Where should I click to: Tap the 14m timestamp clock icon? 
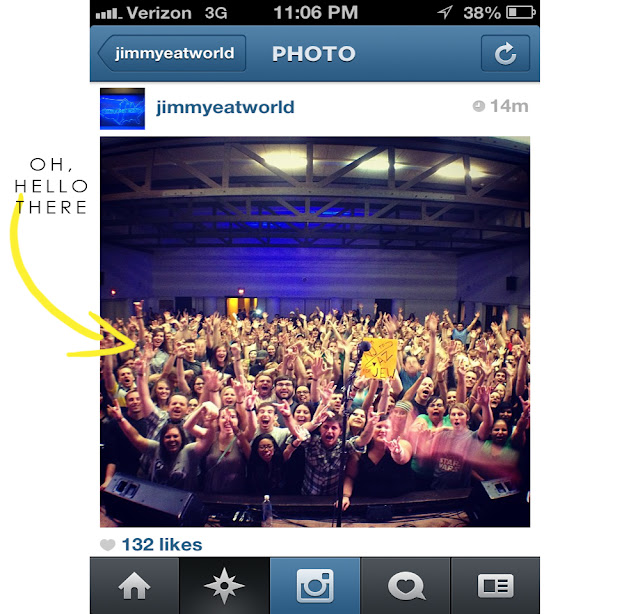(478, 106)
